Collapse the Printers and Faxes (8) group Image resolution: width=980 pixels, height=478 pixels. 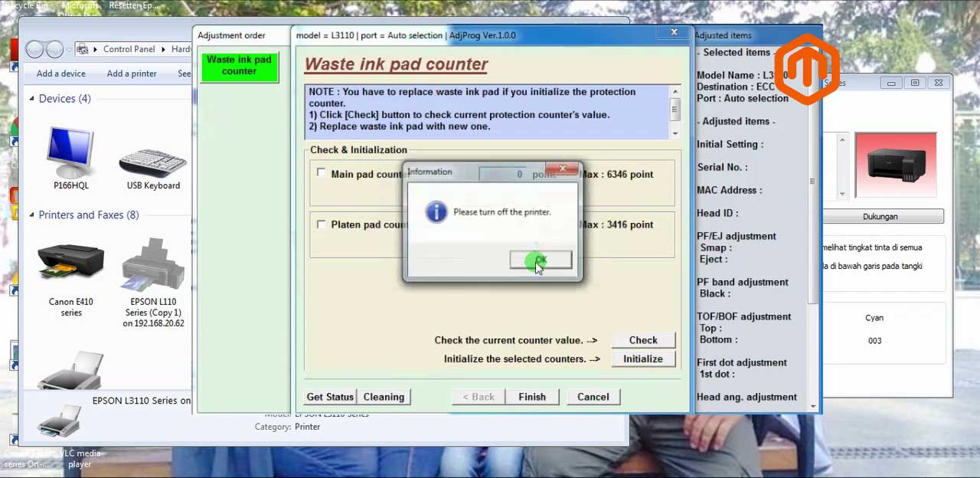point(32,215)
